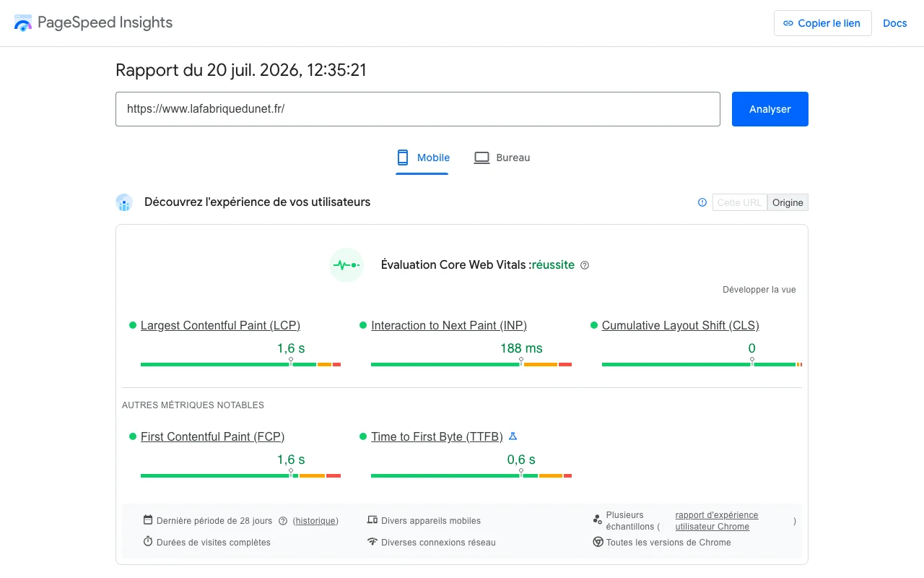Click the mobile phone icon tab
Screen dimensions: 924x578
[x=403, y=158]
